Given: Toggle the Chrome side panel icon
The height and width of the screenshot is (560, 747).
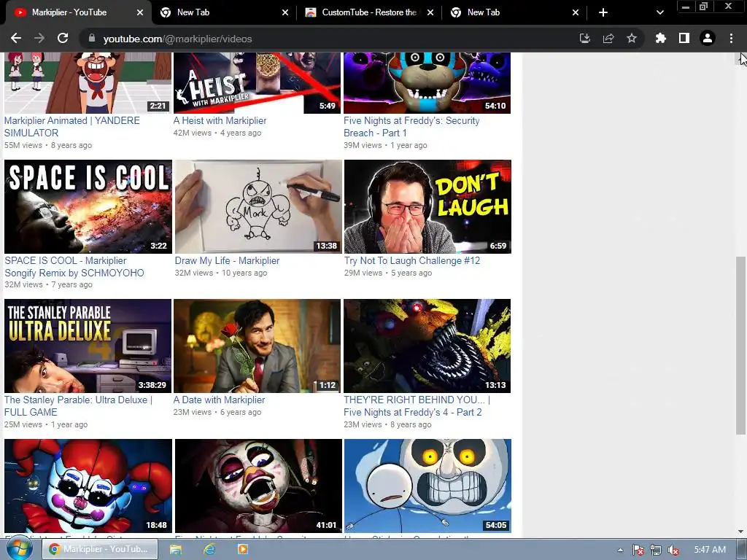Looking at the screenshot, I should 684,39.
